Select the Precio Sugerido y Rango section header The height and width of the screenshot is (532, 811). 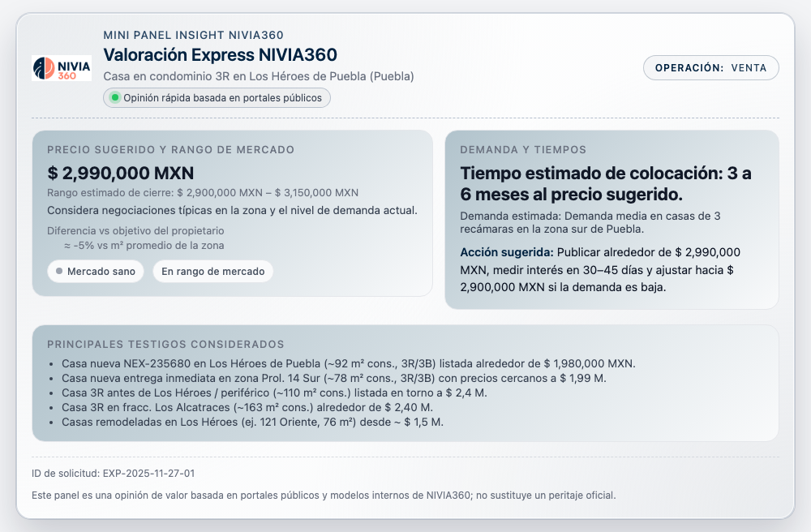(171, 149)
